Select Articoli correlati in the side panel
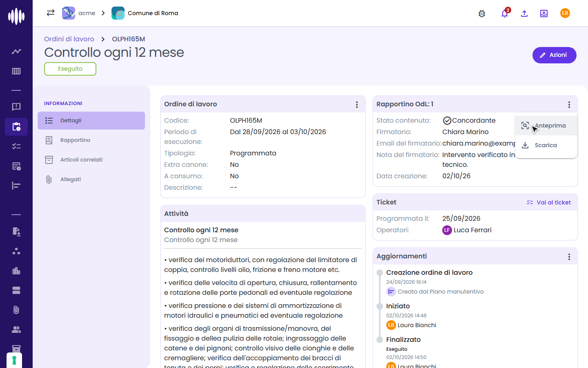Screen dimensions: 588x368 pyautogui.click(x=91, y=160)
